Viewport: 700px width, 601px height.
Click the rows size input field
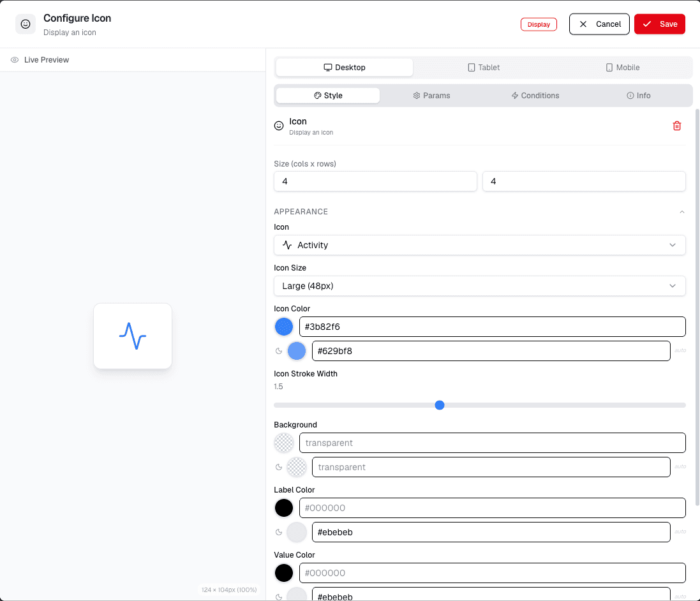pyautogui.click(x=584, y=181)
